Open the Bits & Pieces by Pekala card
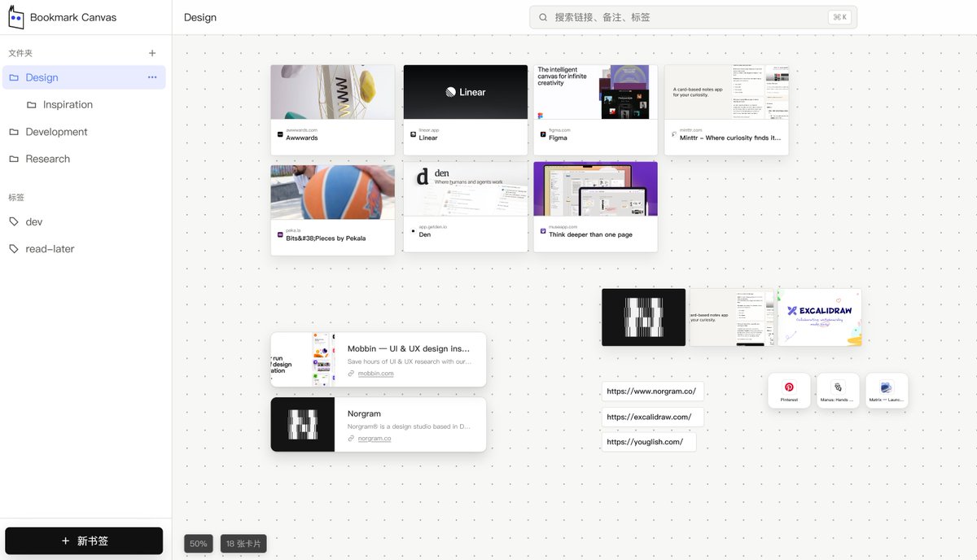 click(x=333, y=210)
